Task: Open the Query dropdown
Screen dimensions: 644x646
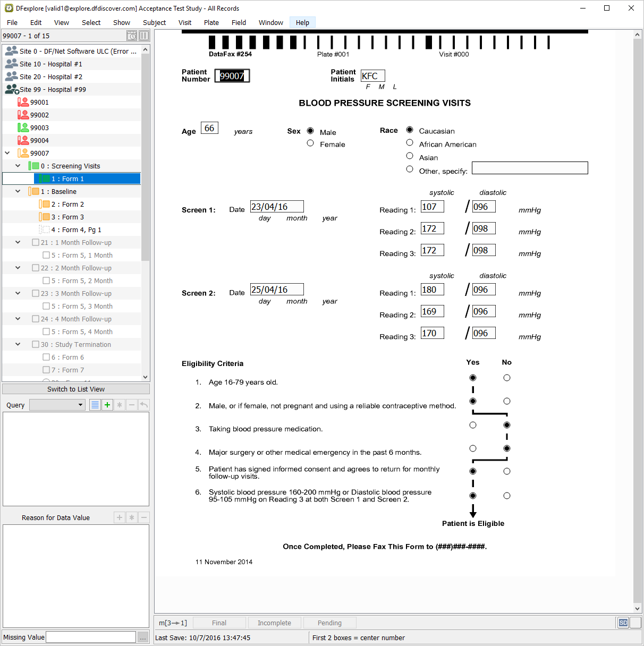Action: (57, 405)
